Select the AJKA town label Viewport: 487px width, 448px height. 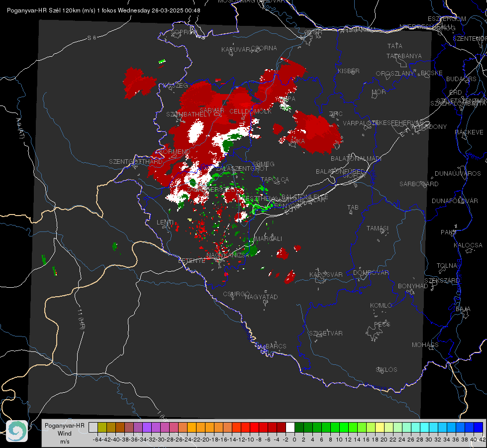click(x=297, y=141)
